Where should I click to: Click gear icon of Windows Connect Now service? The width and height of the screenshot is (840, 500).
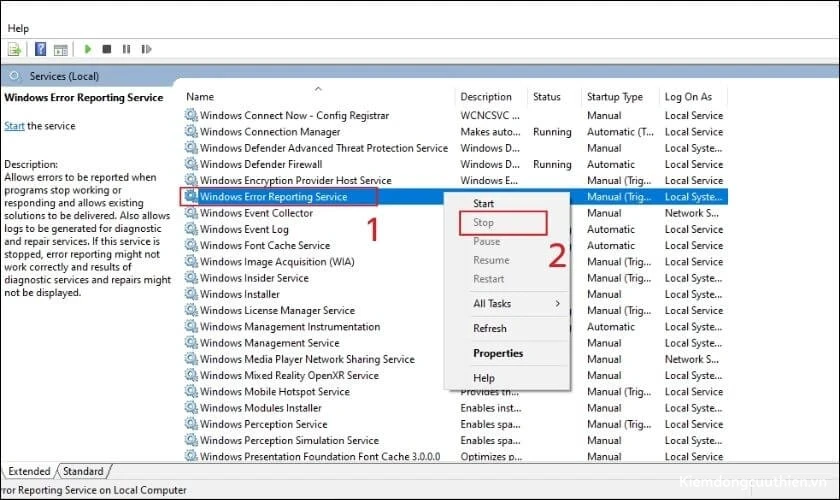pyautogui.click(x=191, y=115)
